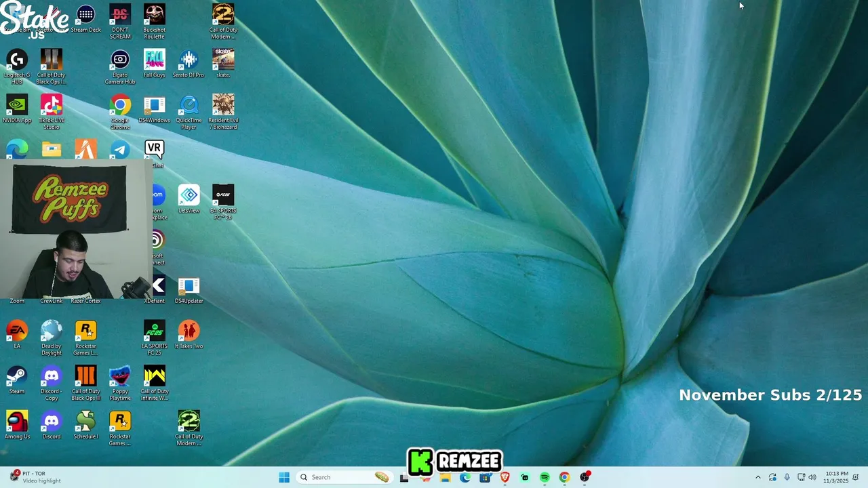Open the Windows Start menu
The width and height of the screenshot is (868, 488).
tap(284, 477)
